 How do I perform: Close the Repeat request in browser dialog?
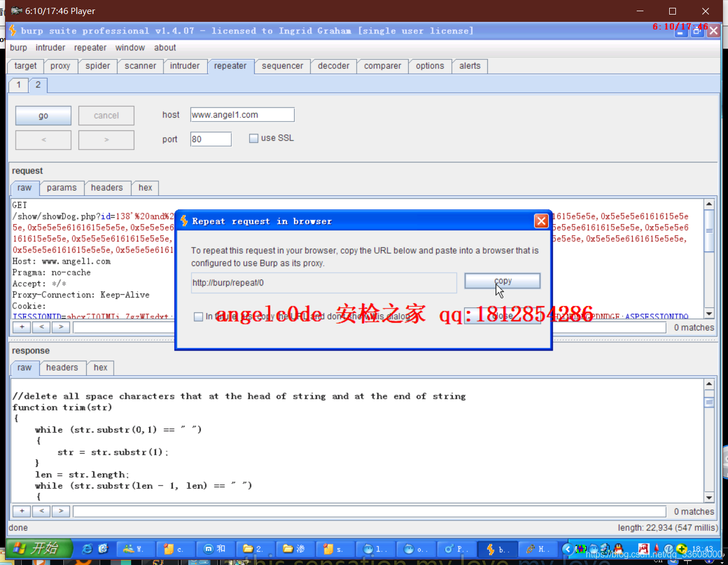(541, 221)
